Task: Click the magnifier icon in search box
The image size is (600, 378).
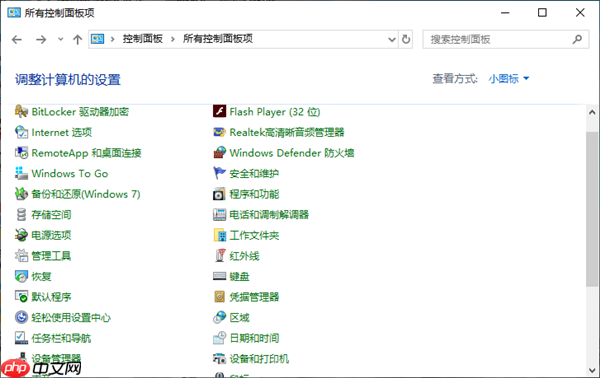Action: 577,39
